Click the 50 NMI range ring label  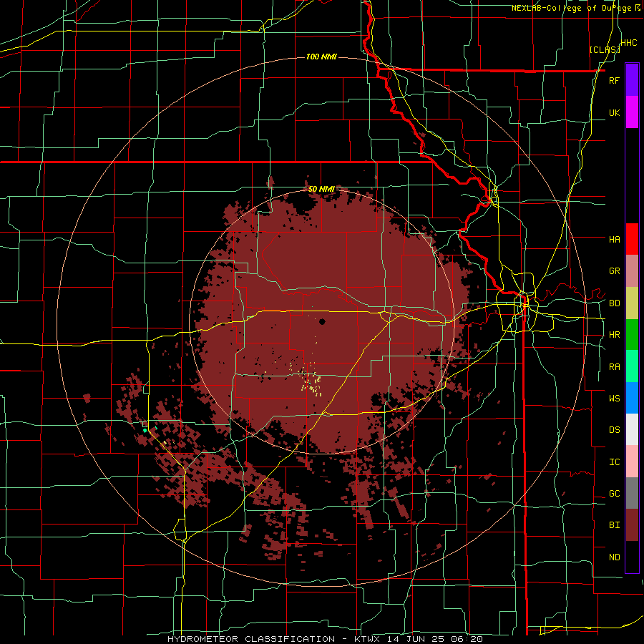point(321,190)
